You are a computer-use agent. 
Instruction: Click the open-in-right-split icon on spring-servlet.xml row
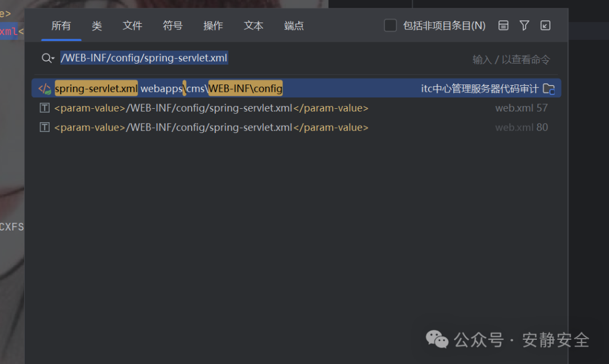click(x=549, y=88)
